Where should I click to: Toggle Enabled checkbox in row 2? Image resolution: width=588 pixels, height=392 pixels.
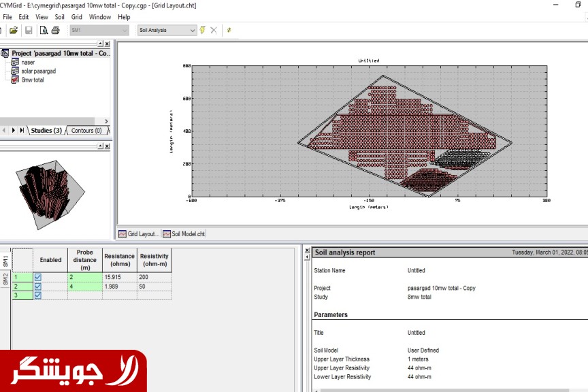click(x=38, y=287)
